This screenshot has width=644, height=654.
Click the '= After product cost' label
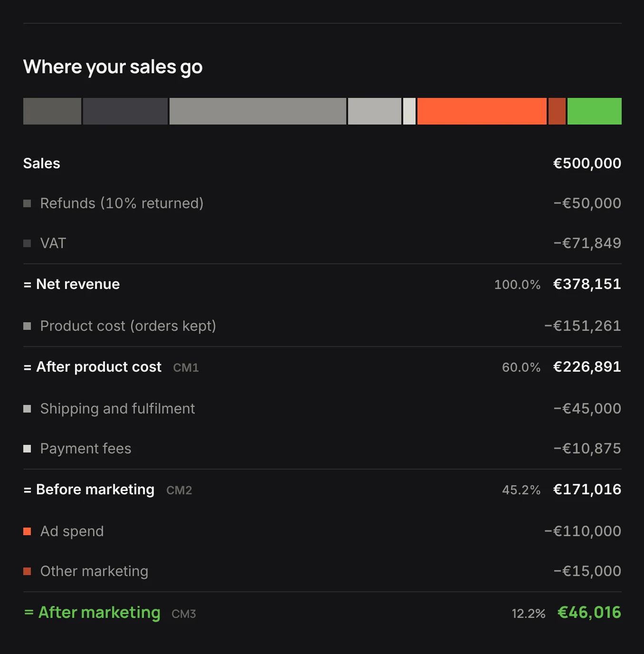pos(93,367)
